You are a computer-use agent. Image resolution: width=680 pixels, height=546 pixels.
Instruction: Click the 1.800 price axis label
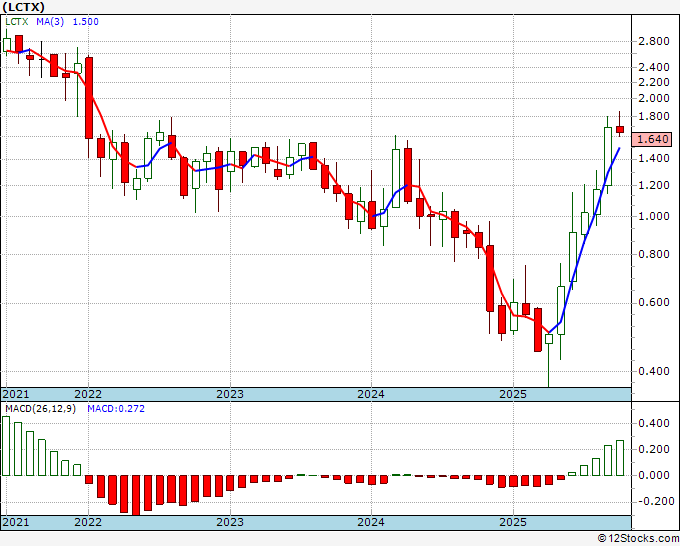(x=654, y=117)
